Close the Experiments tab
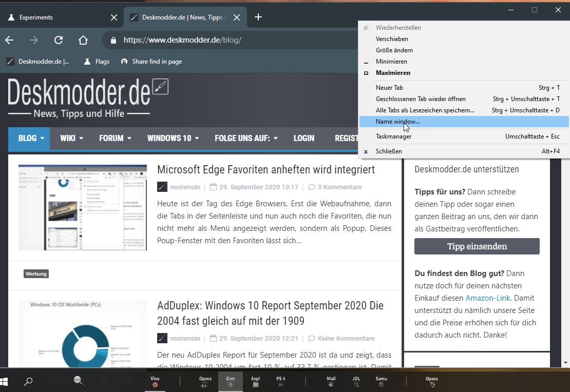This screenshot has height=392, width=570. (x=114, y=17)
